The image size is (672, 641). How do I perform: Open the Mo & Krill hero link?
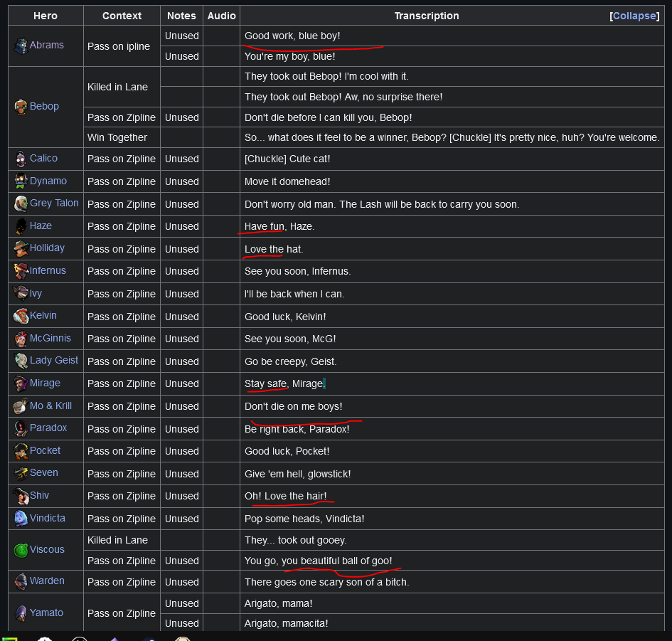pos(50,406)
